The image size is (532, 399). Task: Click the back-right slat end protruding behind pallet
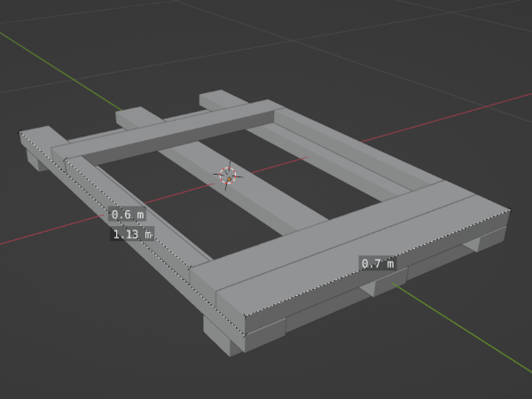click(x=217, y=97)
